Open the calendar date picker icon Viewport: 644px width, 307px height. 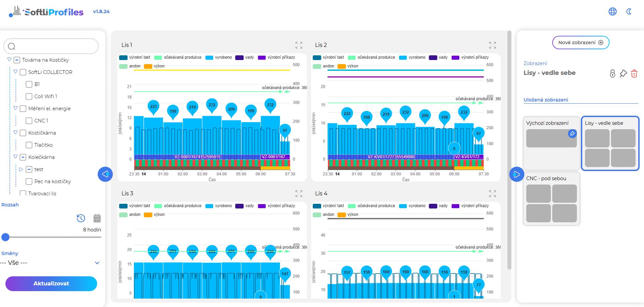click(x=97, y=218)
